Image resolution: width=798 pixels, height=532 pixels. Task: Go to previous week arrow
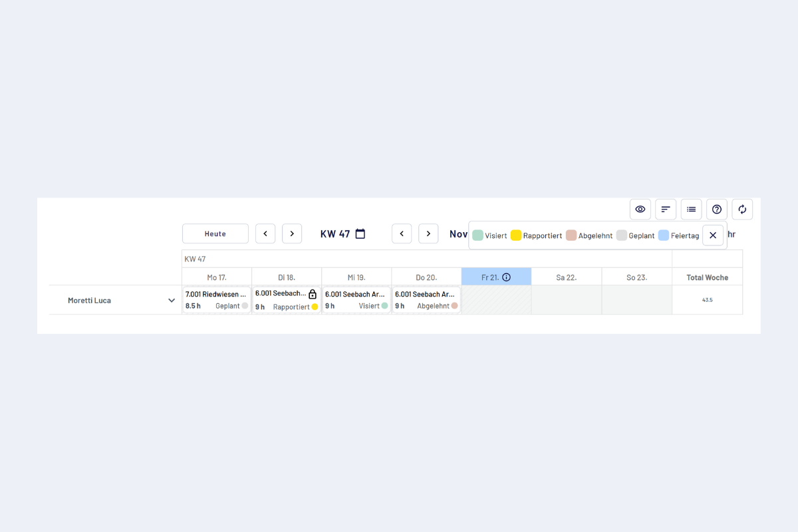265,234
